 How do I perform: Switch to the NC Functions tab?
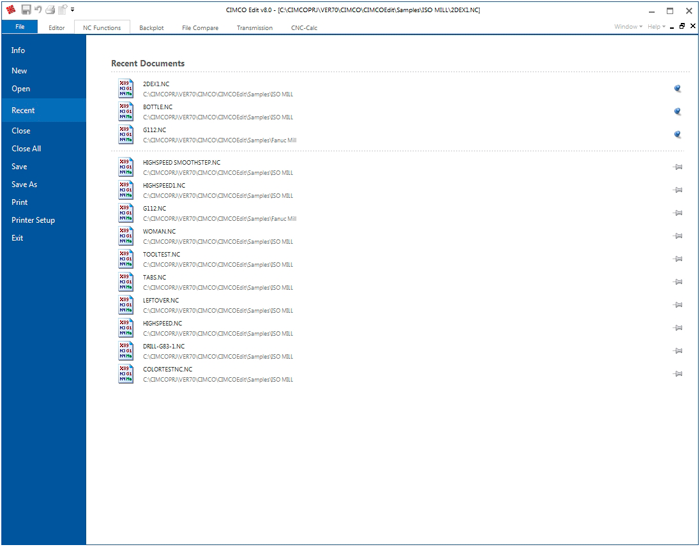click(x=102, y=28)
